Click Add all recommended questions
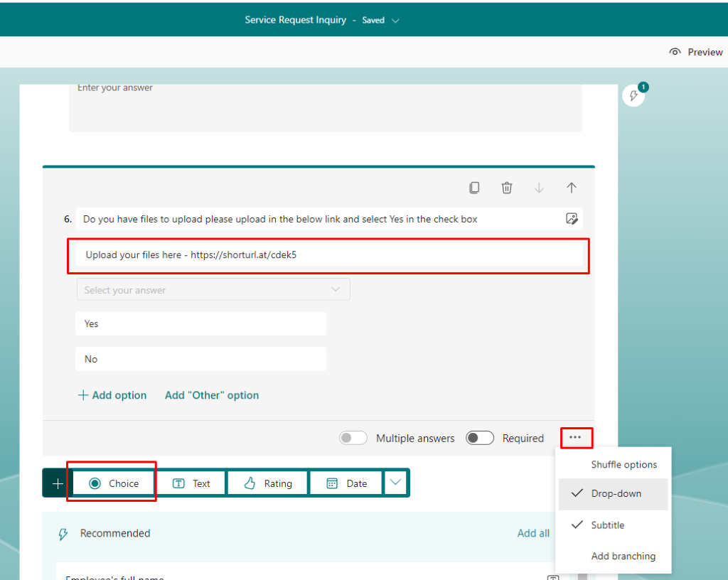Screen dimensions: 728x580 click(x=533, y=533)
